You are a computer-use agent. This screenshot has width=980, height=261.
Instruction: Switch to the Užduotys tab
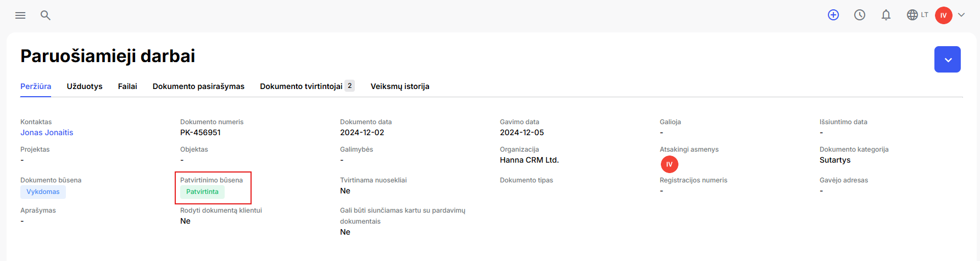(x=85, y=86)
